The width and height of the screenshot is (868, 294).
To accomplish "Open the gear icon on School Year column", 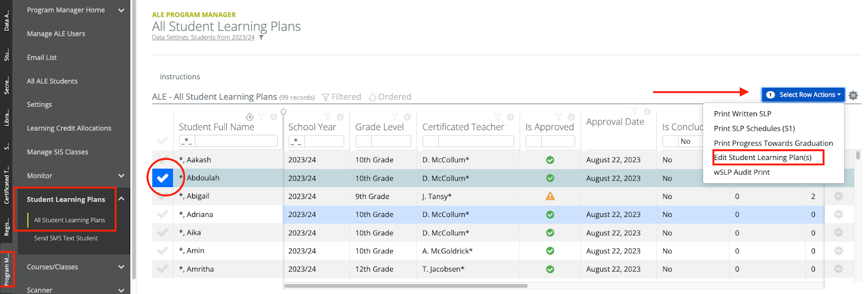I will click(340, 117).
